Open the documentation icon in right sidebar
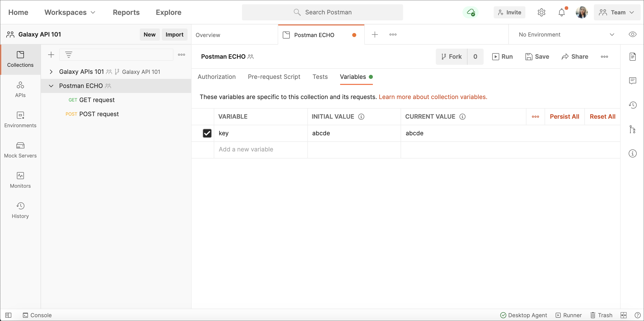This screenshot has height=321, width=644. click(632, 57)
